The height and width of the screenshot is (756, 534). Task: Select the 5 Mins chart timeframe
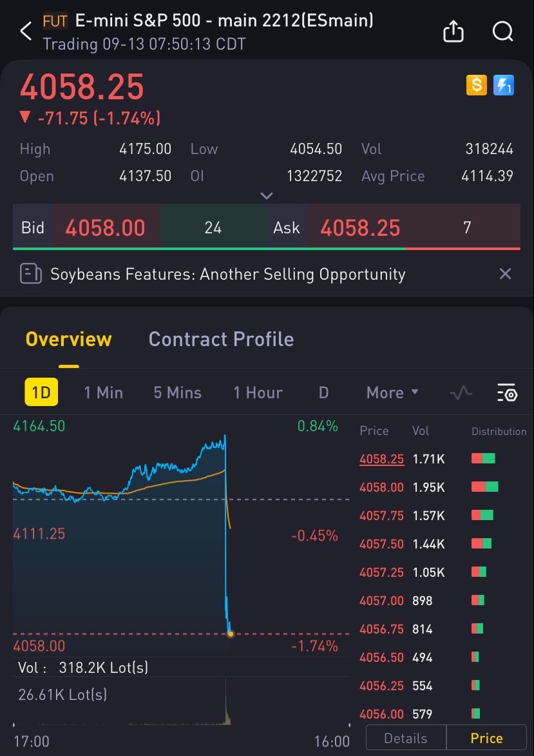(x=177, y=393)
